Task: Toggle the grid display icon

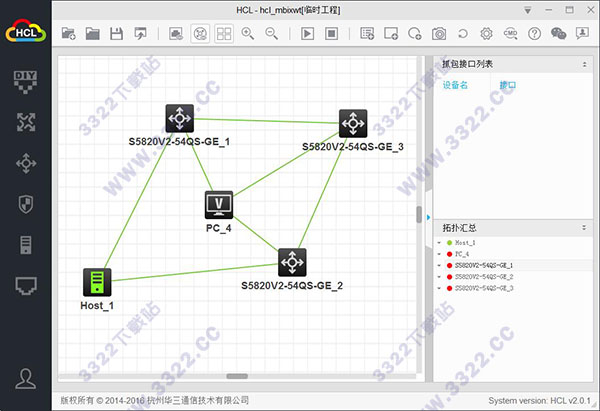Action: (x=224, y=34)
